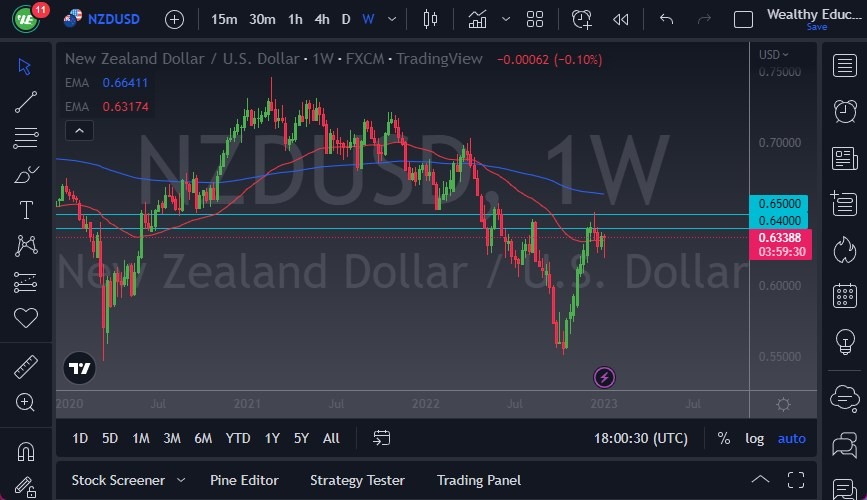Screen dimensions: 867x500
Task: Open the indicators menu icon
Action: (x=477, y=19)
